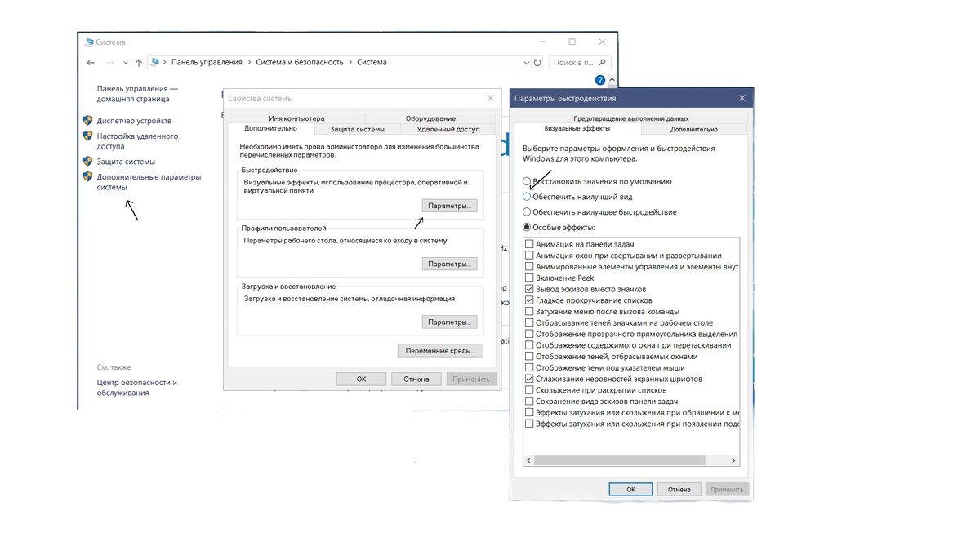Switch to Имя компьютера tab
Image resolution: width=980 pixels, height=551 pixels.
click(296, 118)
